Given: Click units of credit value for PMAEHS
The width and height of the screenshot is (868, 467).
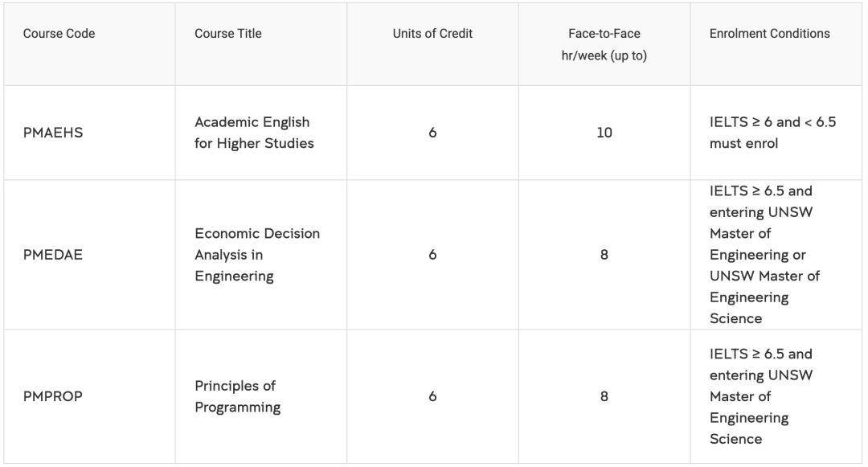Looking at the screenshot, I should coord(432,133).
